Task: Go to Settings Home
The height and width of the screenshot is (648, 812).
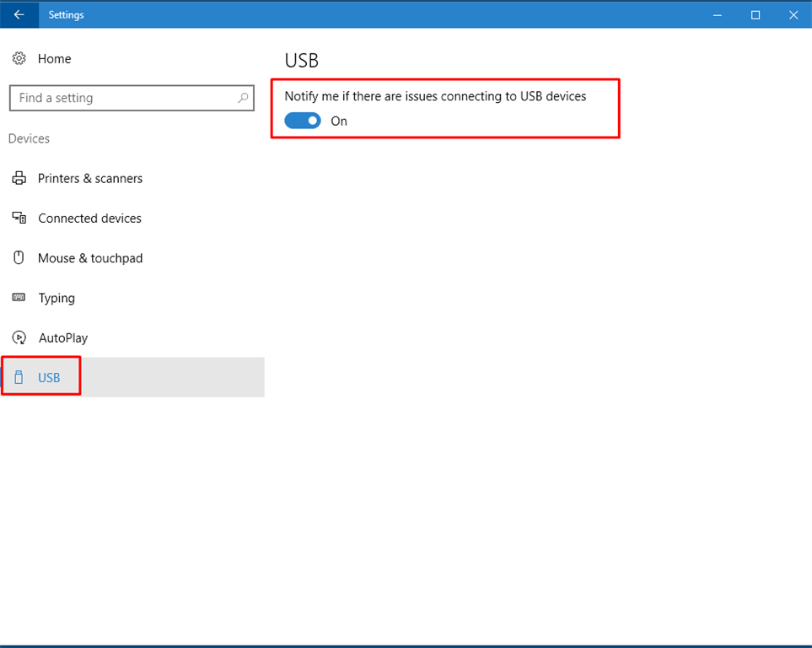Action: tap(54, 58)
